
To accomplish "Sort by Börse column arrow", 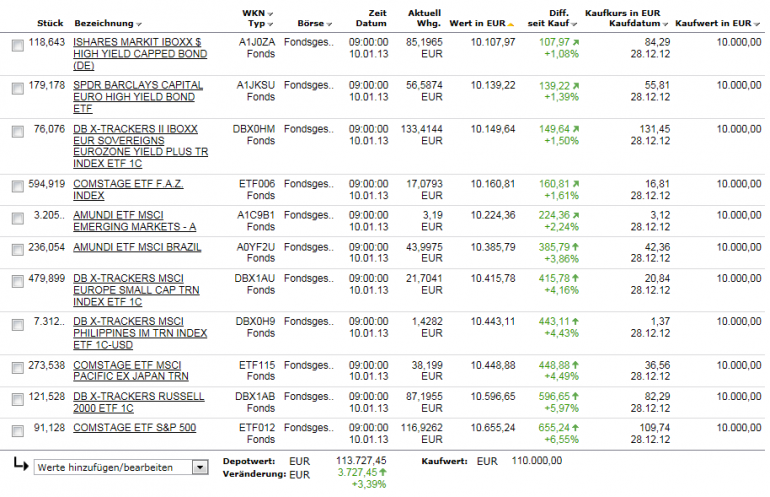I will [329, 24].
